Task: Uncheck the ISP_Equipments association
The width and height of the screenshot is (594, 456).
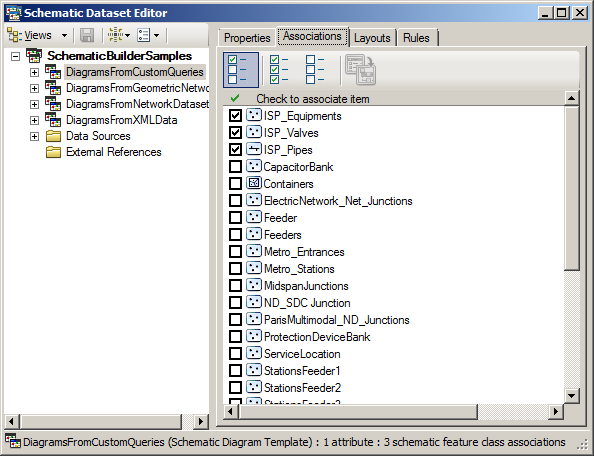Action: (x=235, y=116)
